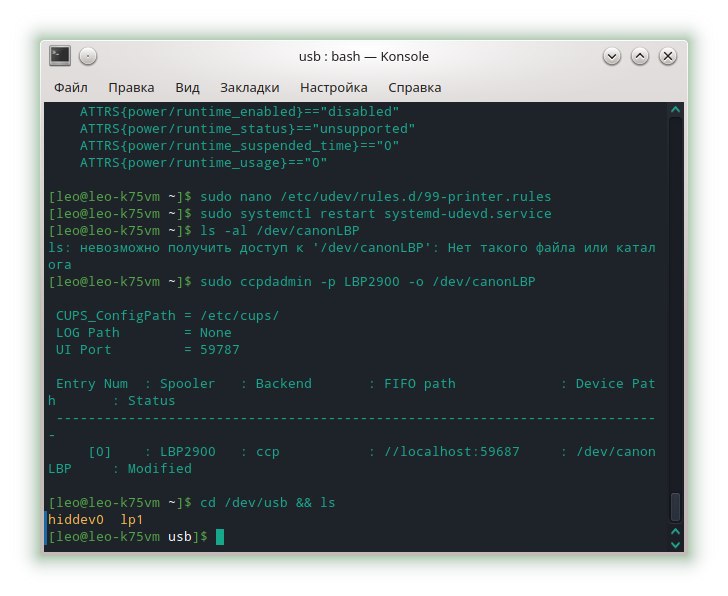
Task: Click the 'runtime_usage' ATTRS line
Action: [x=203, y=163]
